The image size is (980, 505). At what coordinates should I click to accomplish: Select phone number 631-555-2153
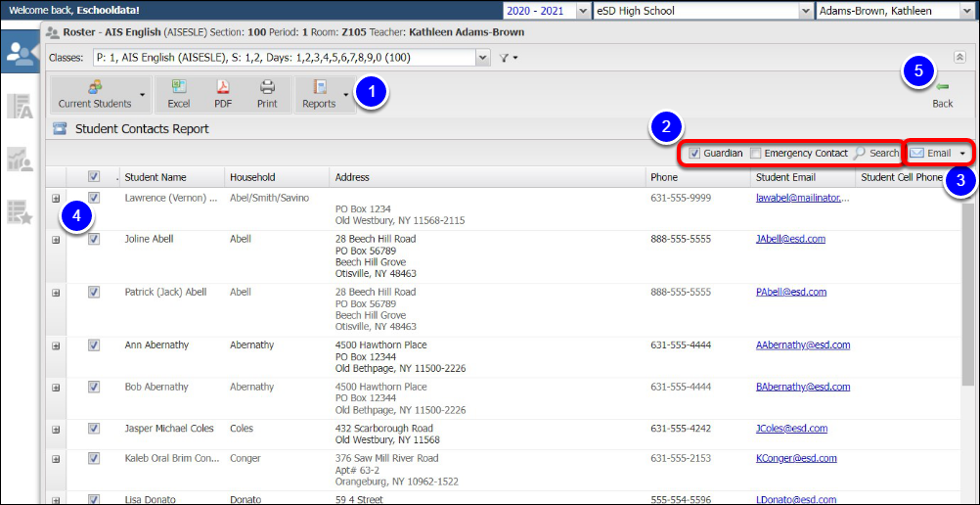click(x=681, y=459)
